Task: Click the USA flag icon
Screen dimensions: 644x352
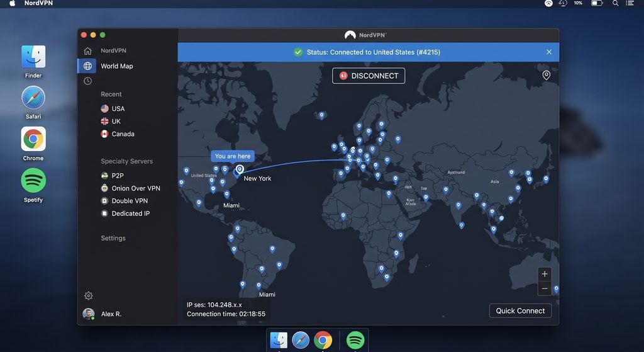Action: tap(105, 108)
